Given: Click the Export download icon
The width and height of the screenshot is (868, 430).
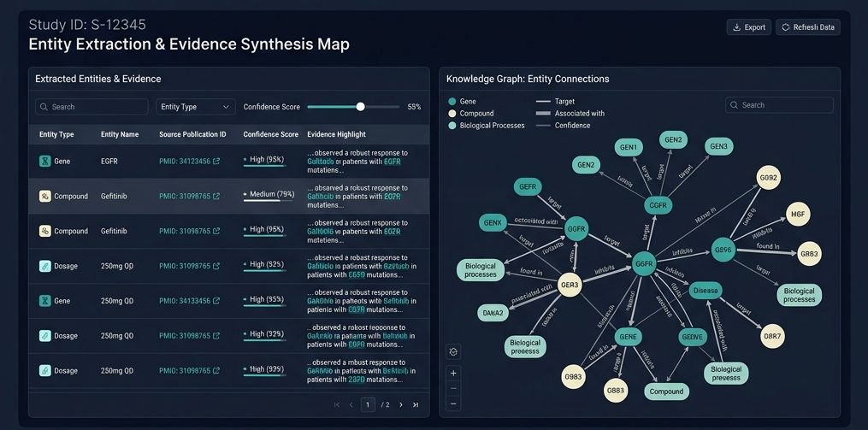Looking at the screenshot, I should (736, 27).
